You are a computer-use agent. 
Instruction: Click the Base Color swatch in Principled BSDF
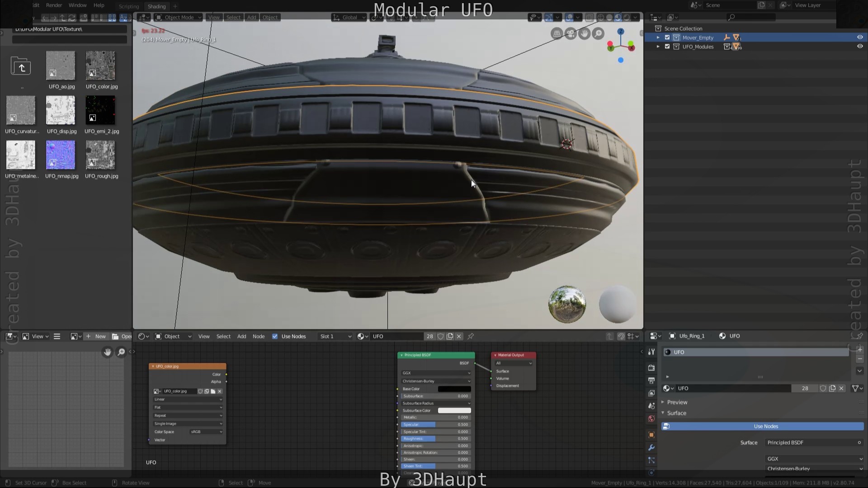tap(454, 389)
